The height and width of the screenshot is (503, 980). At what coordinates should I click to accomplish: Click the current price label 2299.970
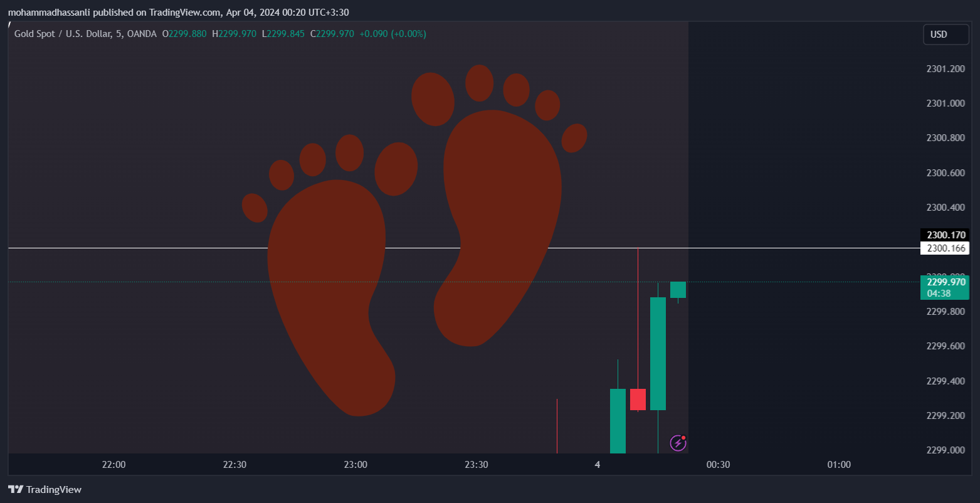click(x=945, y=282)
